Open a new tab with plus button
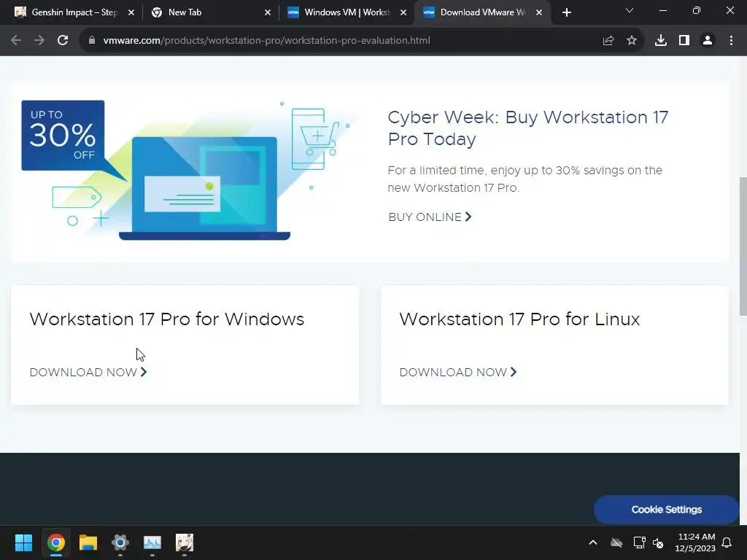Screen dimensions: 747x560 566,13
